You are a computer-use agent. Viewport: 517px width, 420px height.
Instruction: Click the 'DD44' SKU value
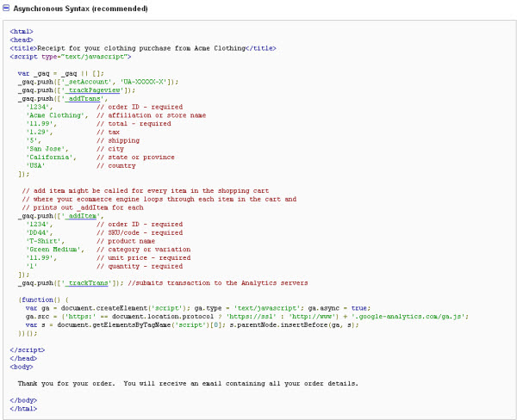click(38, 232)
